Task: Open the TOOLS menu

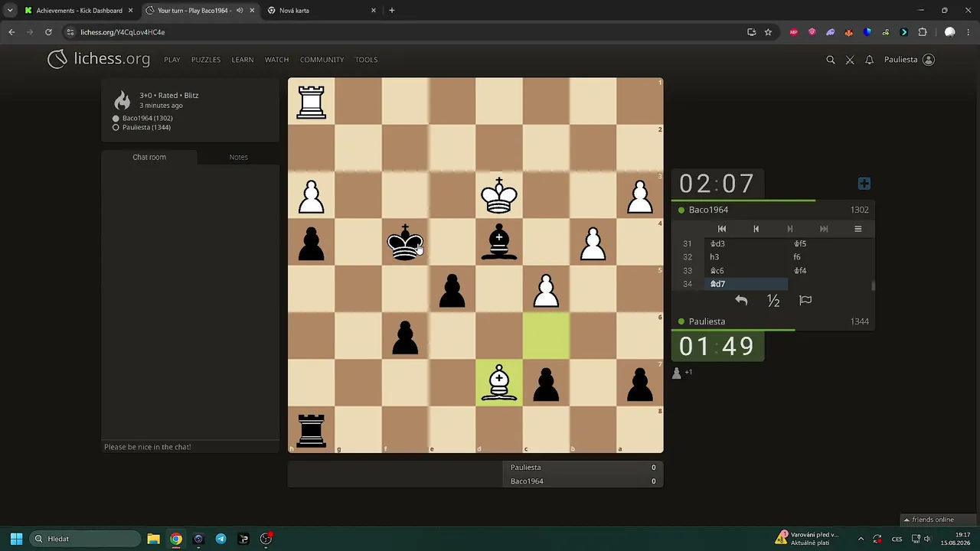Action: [x=366, y=60]
